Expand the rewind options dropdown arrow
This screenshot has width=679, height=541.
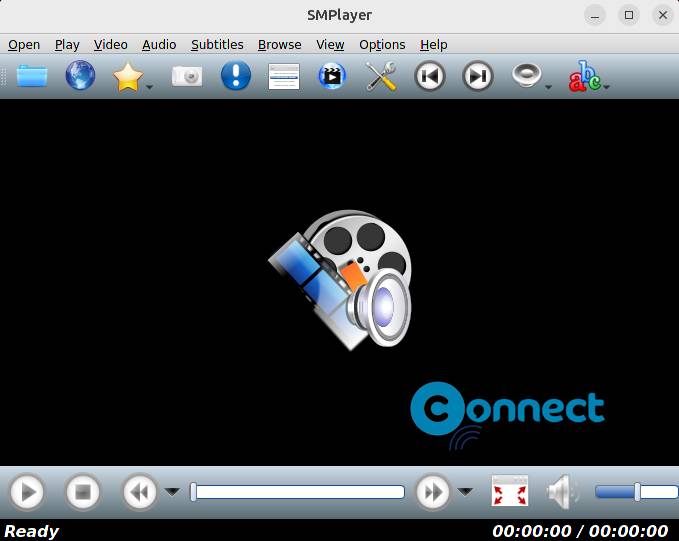[x=172, y=492]
